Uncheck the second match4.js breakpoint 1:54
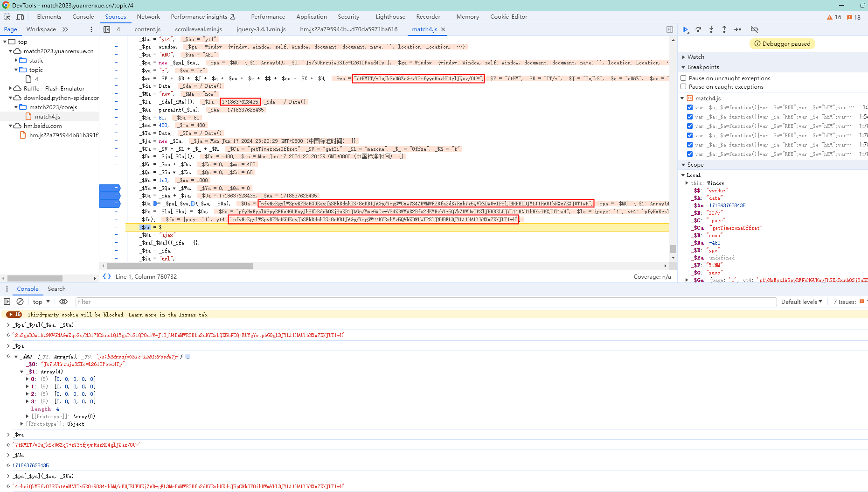The width and height of the screenshot is (868, 492). (x=690, y=117)
